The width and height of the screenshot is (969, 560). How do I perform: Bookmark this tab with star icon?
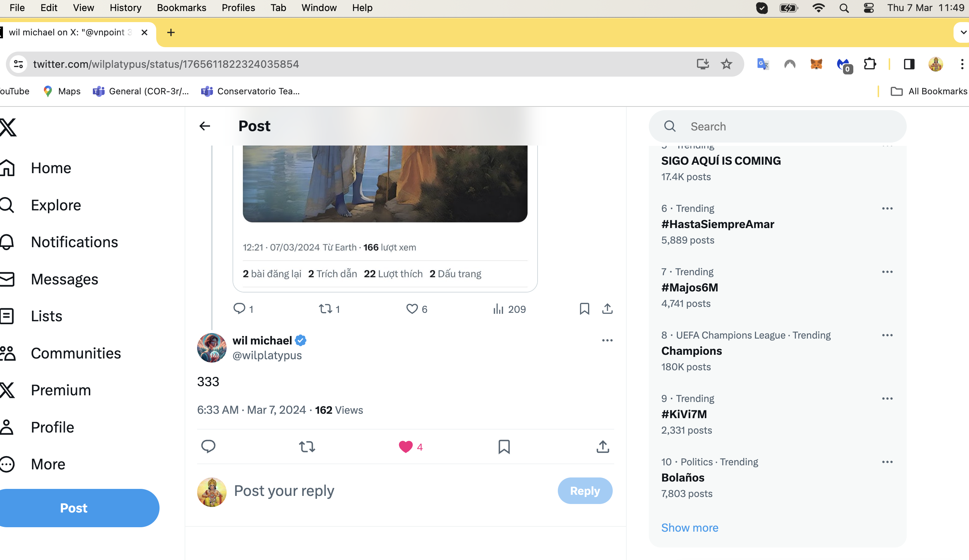[x=726, y=64]
